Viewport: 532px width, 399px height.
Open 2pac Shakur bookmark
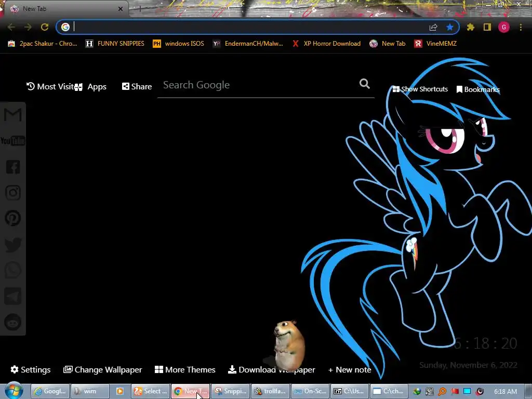click(x=43, y=44)
